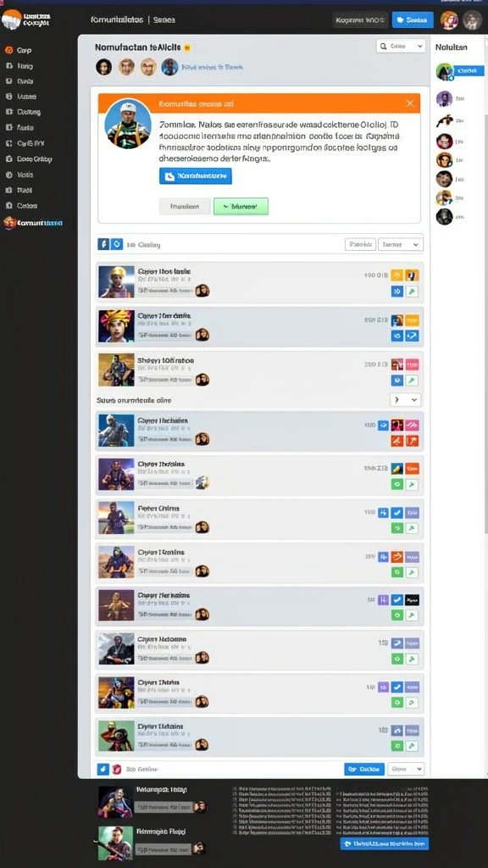Viewport: 488px width, 868px height.
Task: Open the red-haired avatar contact in right panel
Action: (x=444, y=142)
